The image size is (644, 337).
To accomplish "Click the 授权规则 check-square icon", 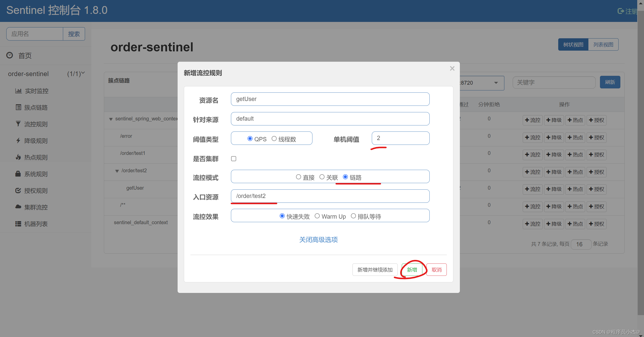I will coord(18,190).
